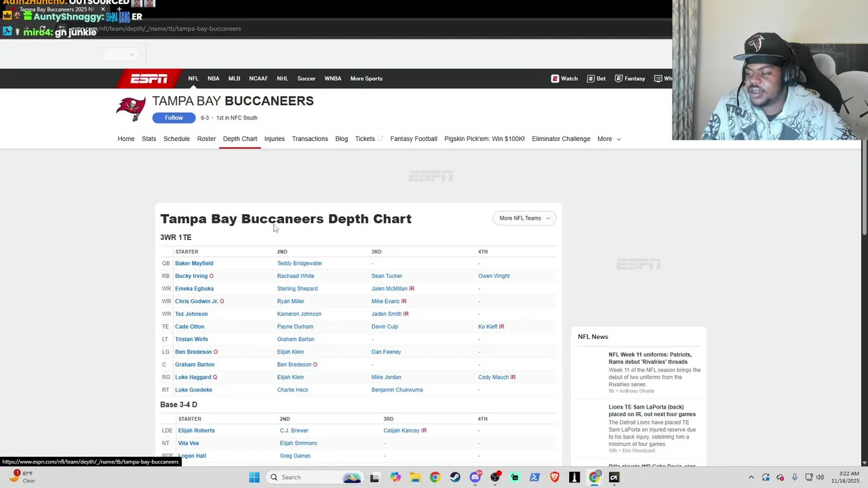868x488 pixels.
Task: Open Emeka Egbuka's player page
Action: pos(194,289)
